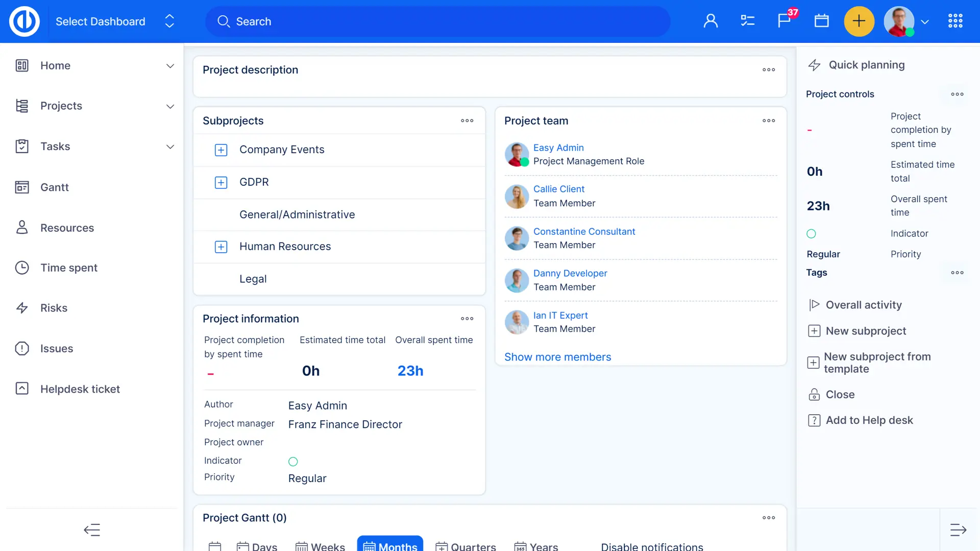Image resolution: width=980 pixels, height=551 pixels.
Task: Open Project team widget options menu
Action: click(x=768, y=121)
